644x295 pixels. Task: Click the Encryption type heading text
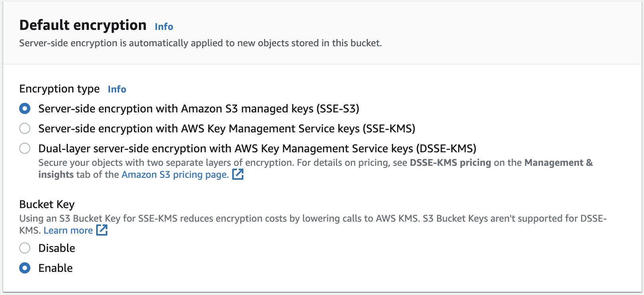[59, 88]
